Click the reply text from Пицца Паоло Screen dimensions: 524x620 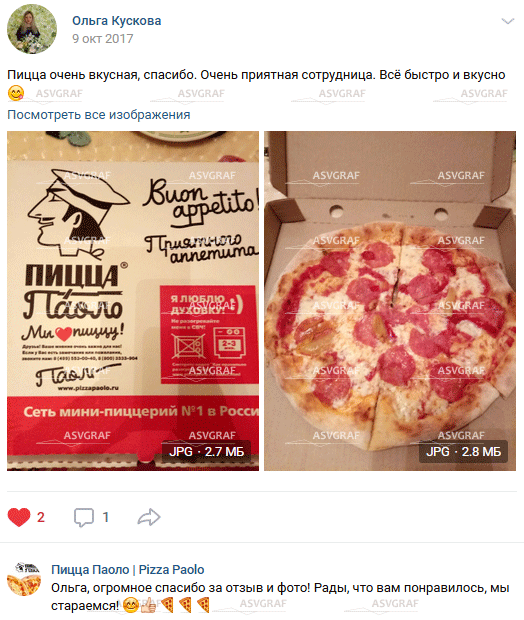click(280, 596)
